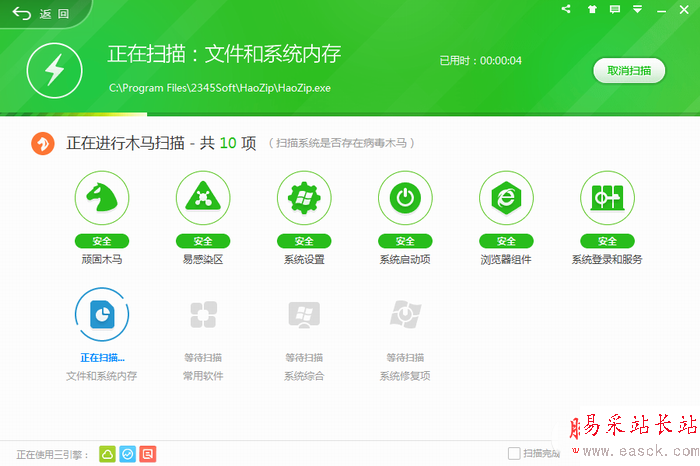Click the green cloud engine icon

click(x=107, y=454)
